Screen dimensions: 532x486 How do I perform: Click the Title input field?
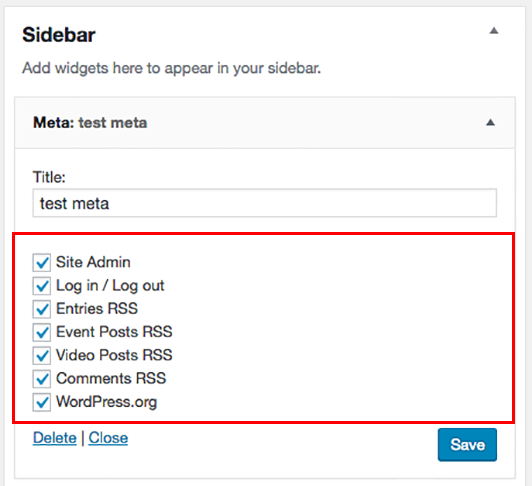pos(265,203)
